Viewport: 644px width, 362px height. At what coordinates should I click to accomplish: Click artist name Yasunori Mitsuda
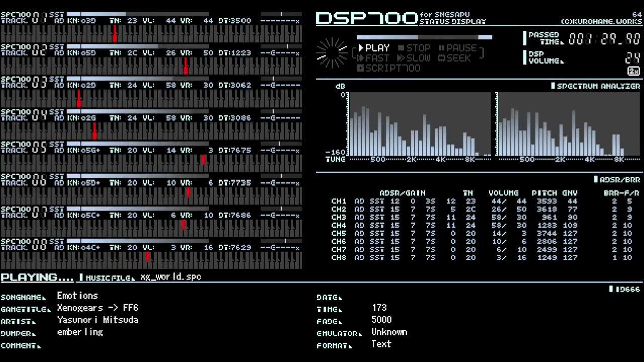point(98,320)
